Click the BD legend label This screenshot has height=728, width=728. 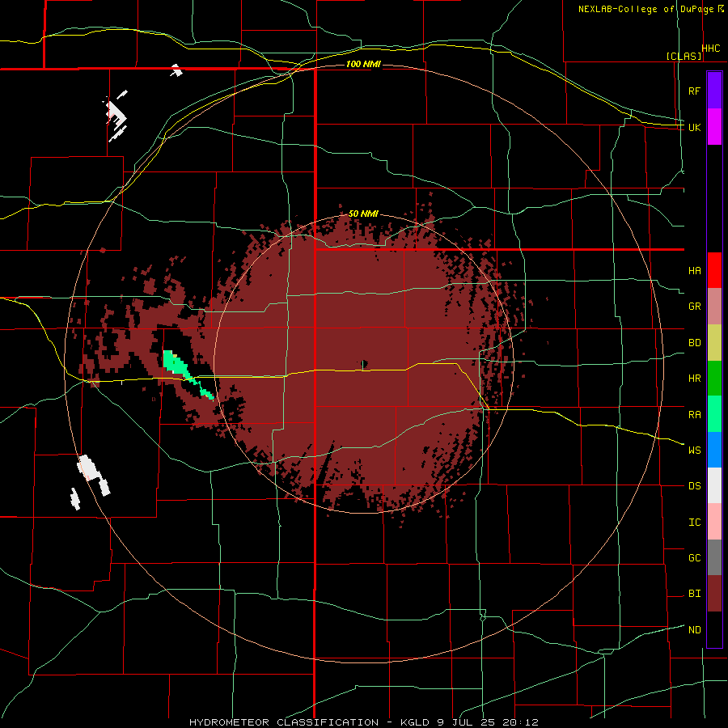point(695,342)
